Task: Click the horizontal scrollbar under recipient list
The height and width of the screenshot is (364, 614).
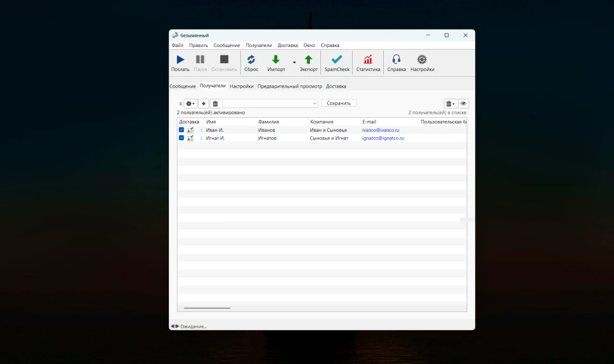Action: [x=207, y=308]
